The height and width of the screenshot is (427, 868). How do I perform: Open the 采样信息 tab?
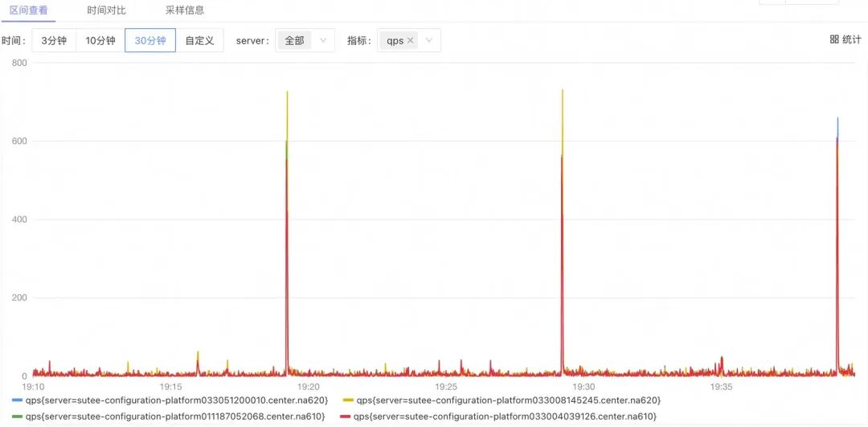pyautogui.click(x=185, y=10)
